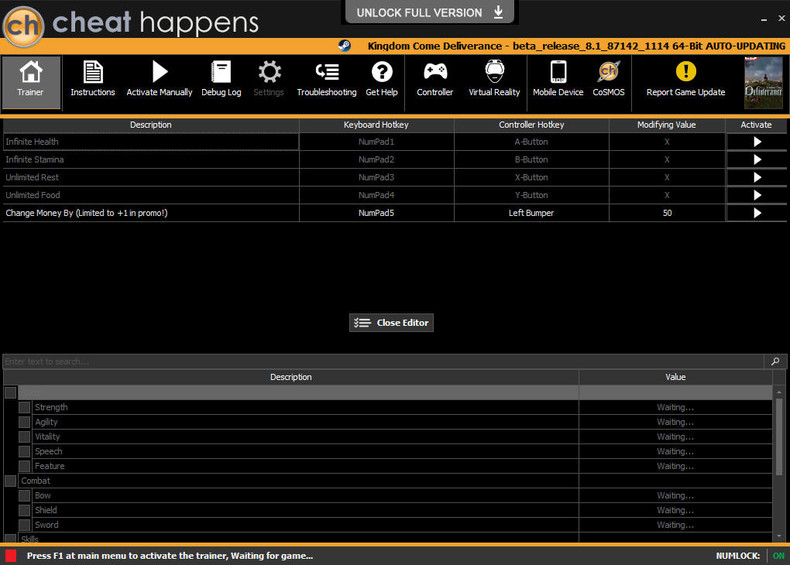Click the NumPad5 keyboard hotkey cell
This screenshot has height=565, width=790.
pyautogui.click(x=376, y=213)
